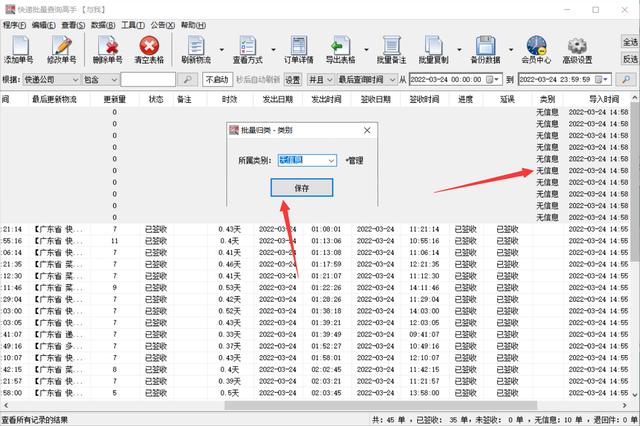Click the 清空表格 red X icon

150,47
